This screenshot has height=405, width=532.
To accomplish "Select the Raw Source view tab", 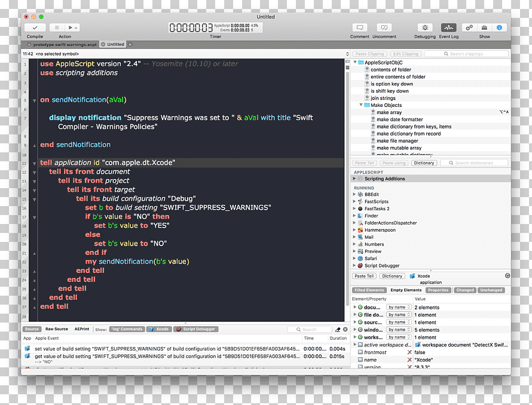I will (x=57, y=329).
